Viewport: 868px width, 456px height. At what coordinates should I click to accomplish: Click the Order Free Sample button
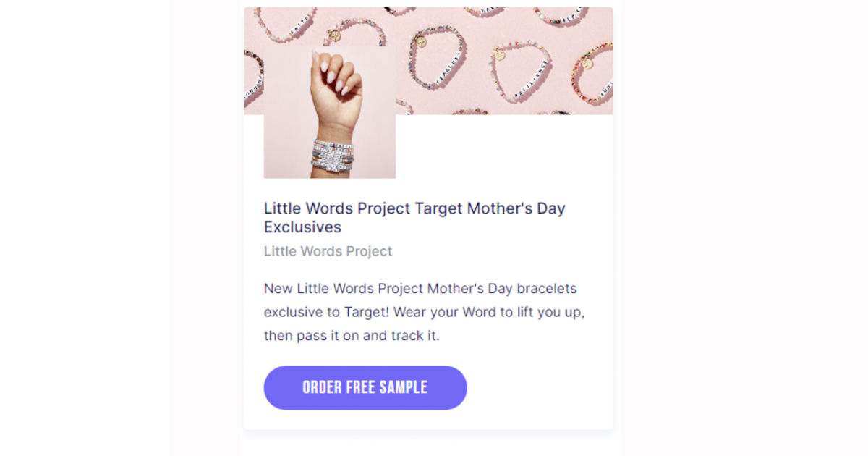(x=365, y=387)
